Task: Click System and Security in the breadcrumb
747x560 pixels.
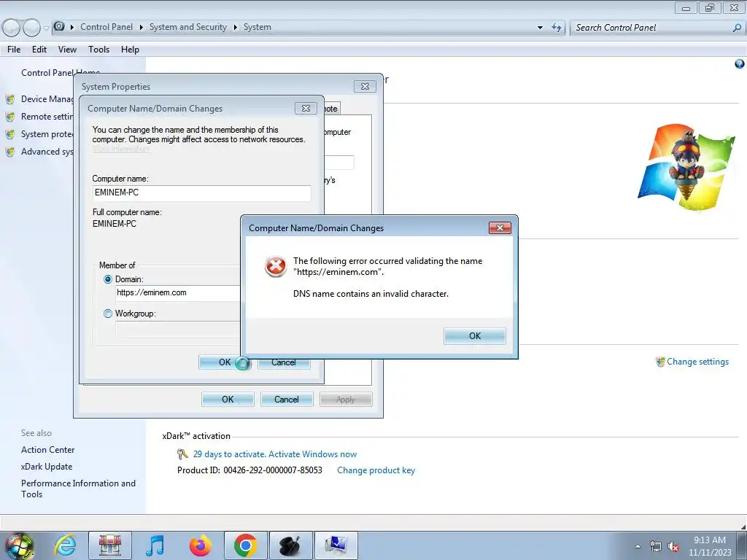Action: [187, 27]
